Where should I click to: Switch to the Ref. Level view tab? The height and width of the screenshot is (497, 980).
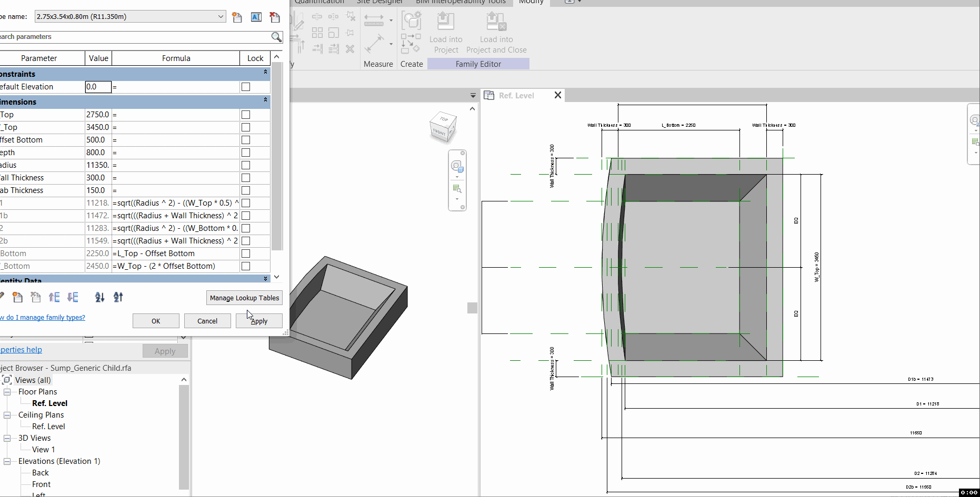516,95
